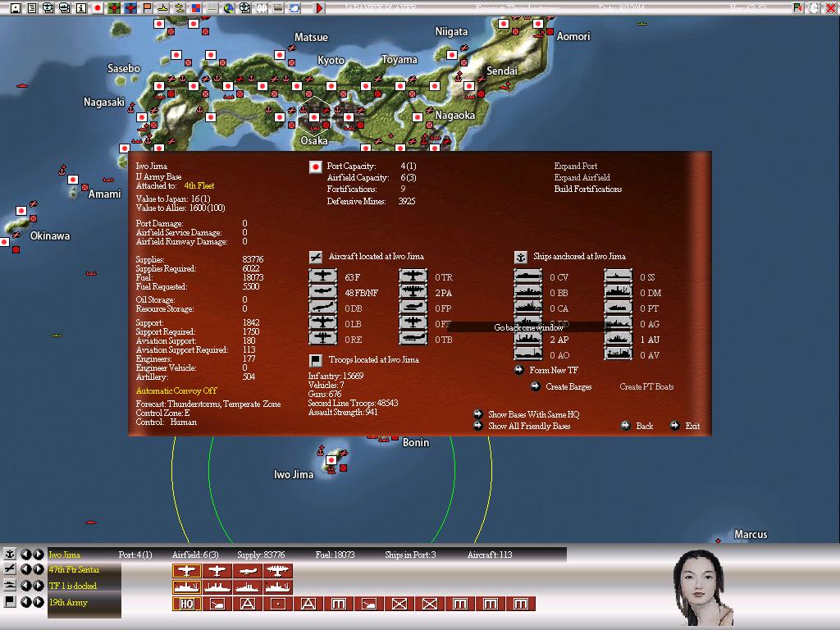Click the cloud weather icon in toolbar
This screenshot has height=630, width=840.
click(294, 8)
